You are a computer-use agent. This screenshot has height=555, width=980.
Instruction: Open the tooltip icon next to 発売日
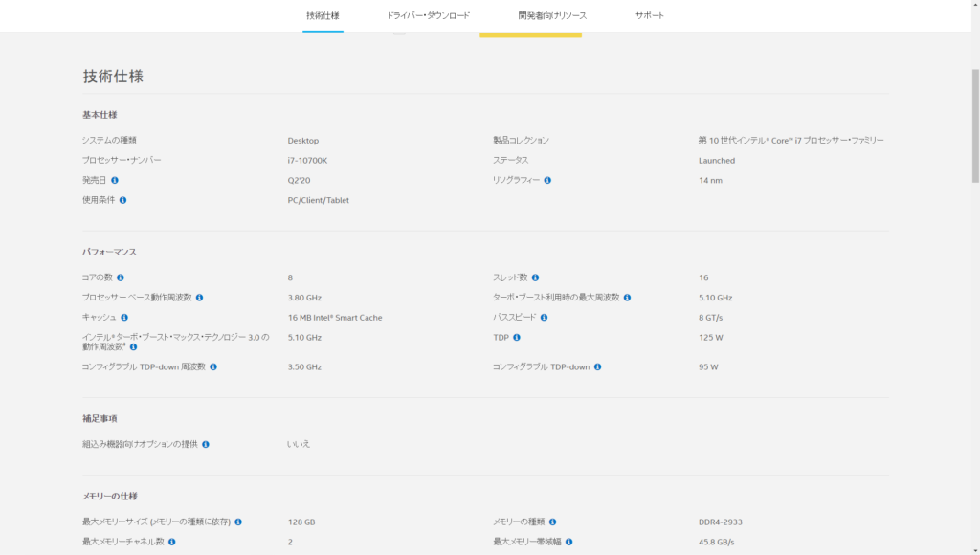pos(114,182)
